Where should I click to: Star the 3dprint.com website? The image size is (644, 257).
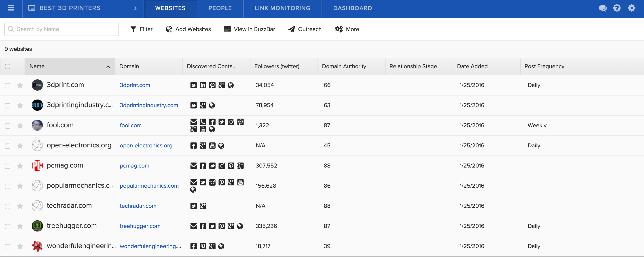(20, 85)
